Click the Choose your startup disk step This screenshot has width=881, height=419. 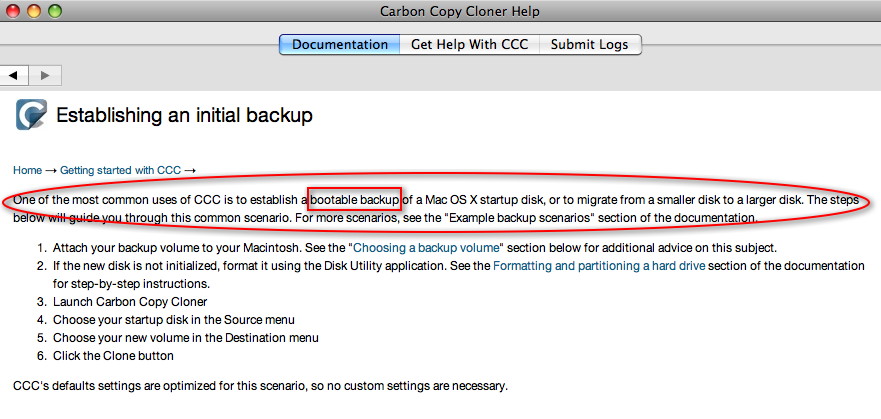point(174,320)
